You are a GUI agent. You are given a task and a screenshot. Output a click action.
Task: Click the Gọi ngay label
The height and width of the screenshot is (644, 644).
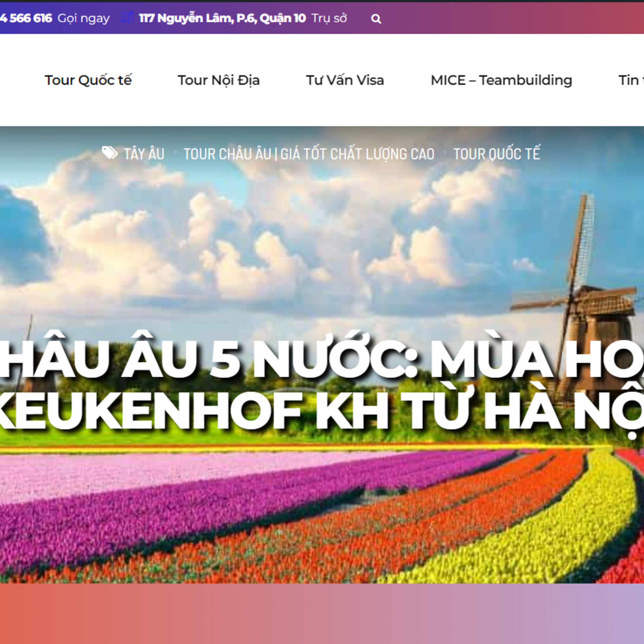pyautogui.click(x=84, y=19)
